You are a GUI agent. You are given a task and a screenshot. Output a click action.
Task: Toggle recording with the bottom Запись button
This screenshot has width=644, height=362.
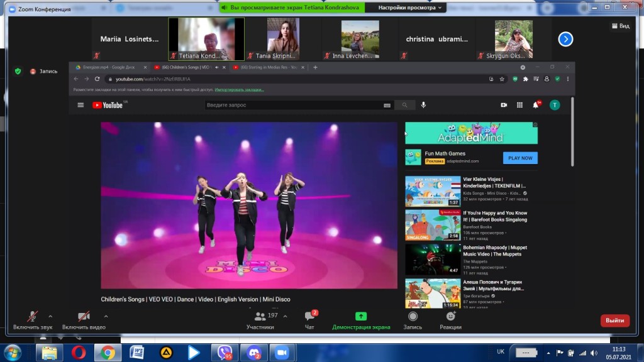[413, 320]
